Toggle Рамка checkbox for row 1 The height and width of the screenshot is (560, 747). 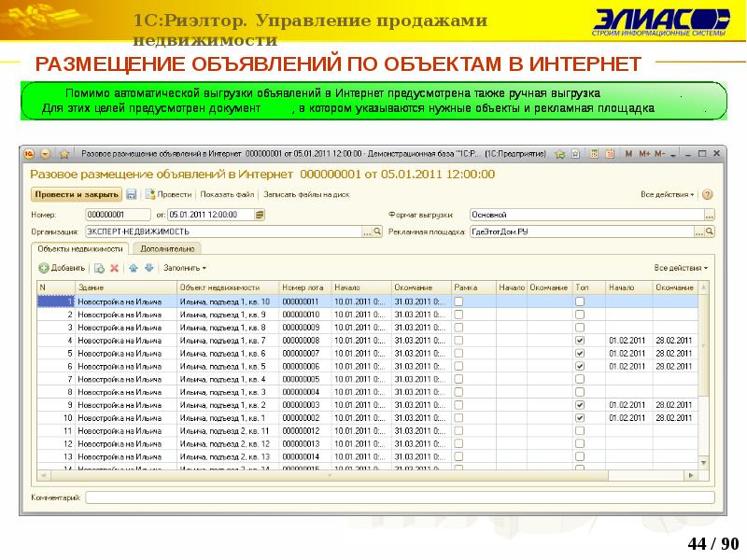pos(458,301)
